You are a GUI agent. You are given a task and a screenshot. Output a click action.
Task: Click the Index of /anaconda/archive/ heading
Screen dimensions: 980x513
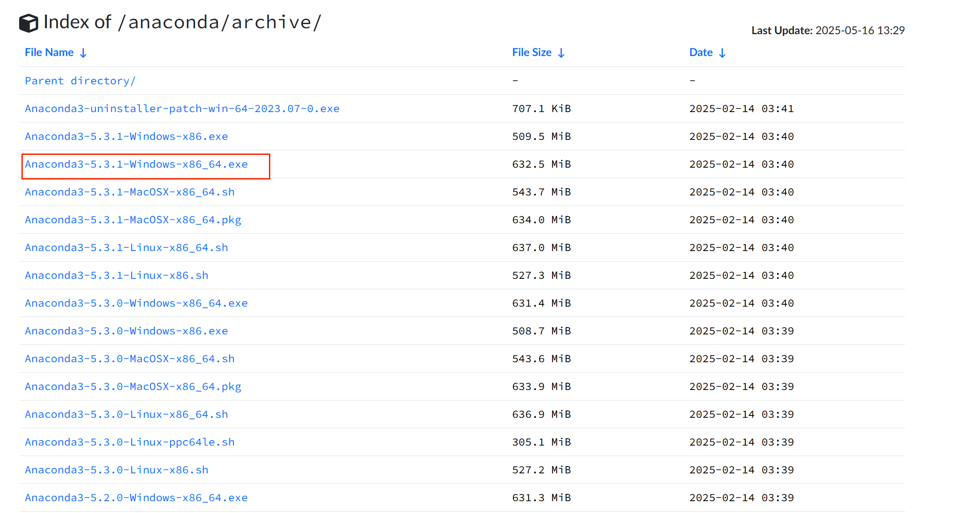[x=182, y=22]
